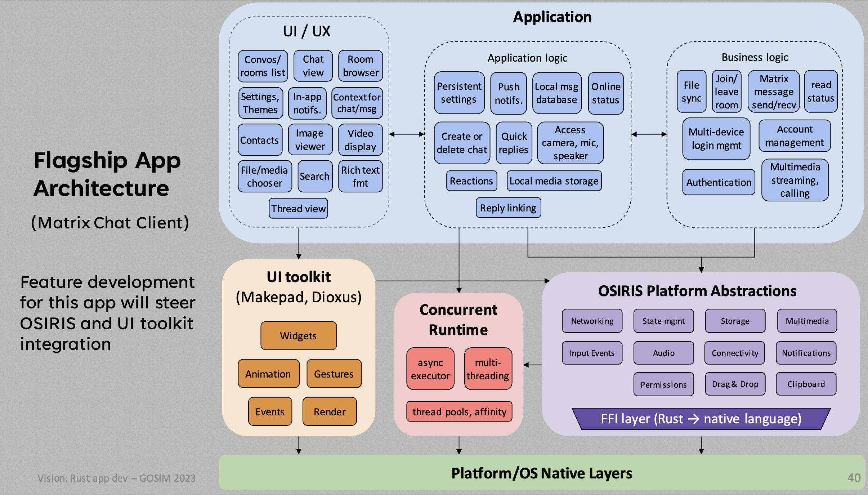Image resolution: width=868 pixels, height=495 pixels.
Task: Select the async executor block
Action: (x=430, y=369)
